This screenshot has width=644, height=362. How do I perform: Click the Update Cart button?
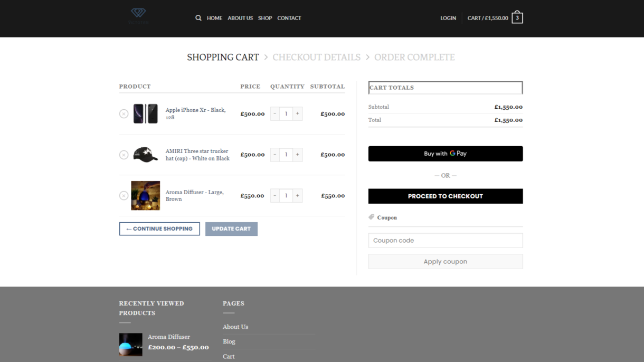coord(231,229)
